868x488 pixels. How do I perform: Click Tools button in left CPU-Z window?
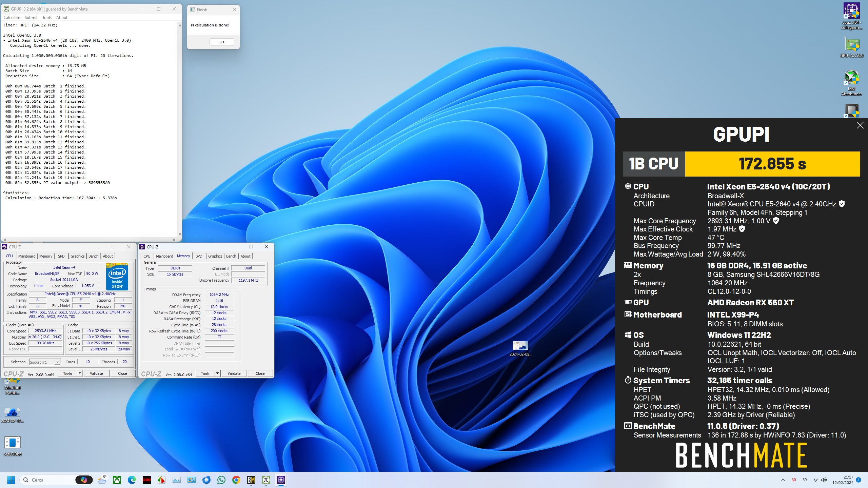click(67, 373)
